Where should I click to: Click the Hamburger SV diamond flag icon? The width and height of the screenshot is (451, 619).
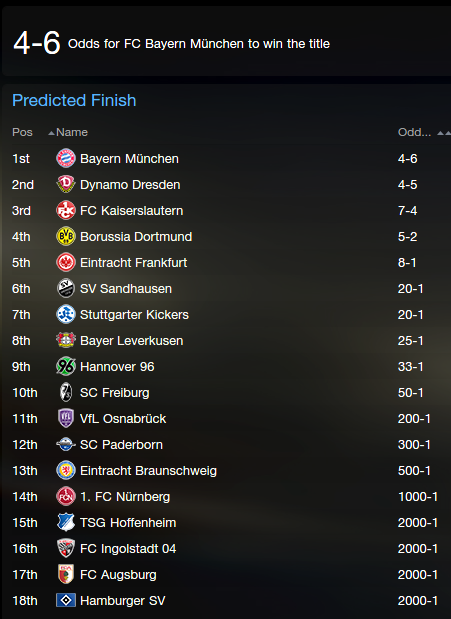pyautogui.click(x=66, y=600)
